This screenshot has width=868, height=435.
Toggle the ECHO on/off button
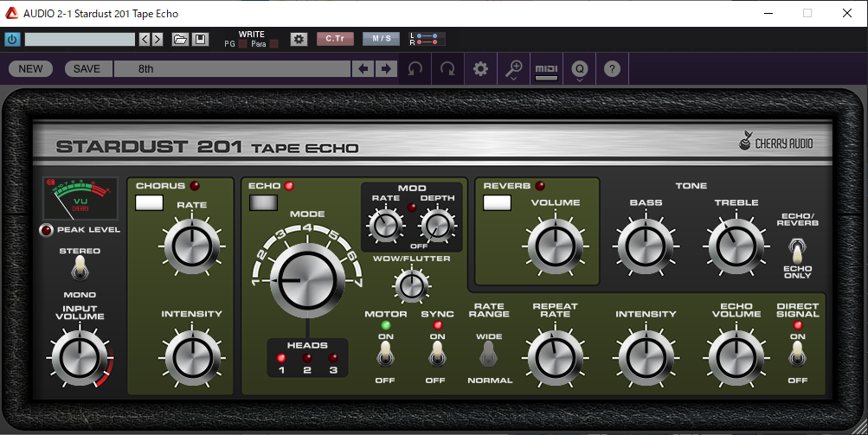coord(263,202)
